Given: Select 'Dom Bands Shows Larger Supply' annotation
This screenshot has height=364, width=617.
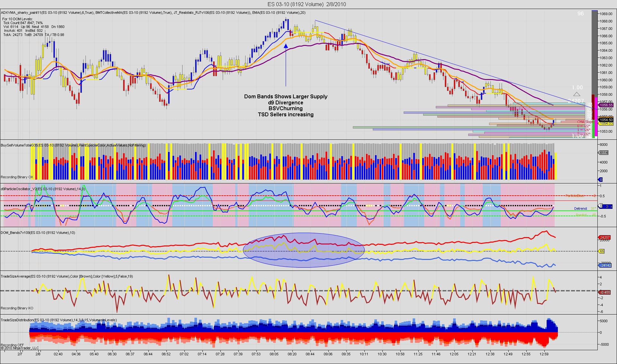Looking at the screenshot, I should pos(286,96).
